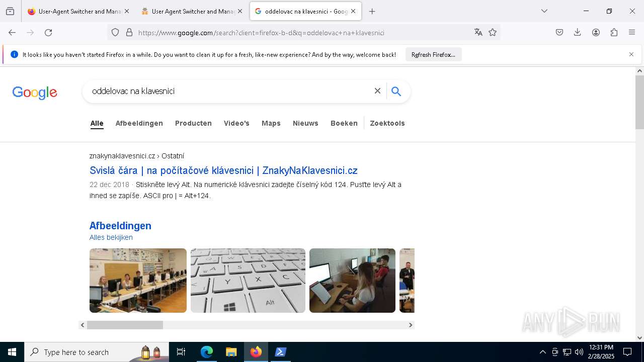This screenshot has height=362, width=644.
Task: Click the horizontal scrollbar left arrow
Action: coord(83,325)
